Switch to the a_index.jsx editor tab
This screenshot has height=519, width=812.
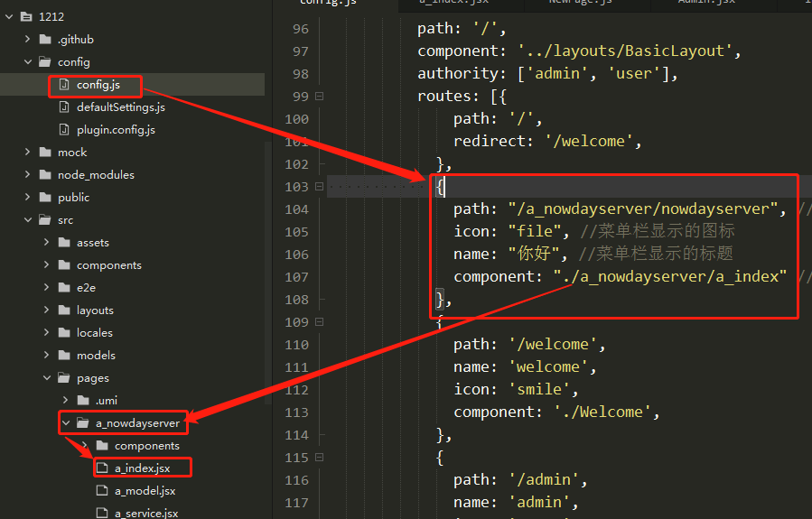tap(454, 3)
